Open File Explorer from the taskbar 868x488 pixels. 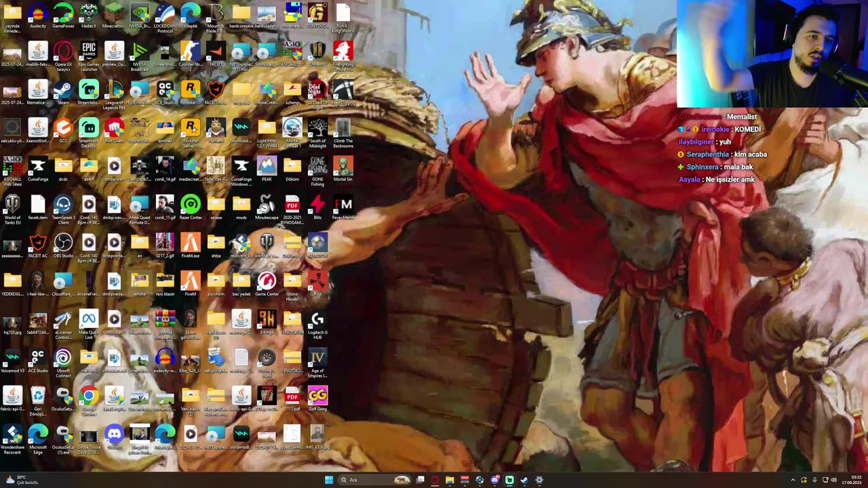(450, 480)
